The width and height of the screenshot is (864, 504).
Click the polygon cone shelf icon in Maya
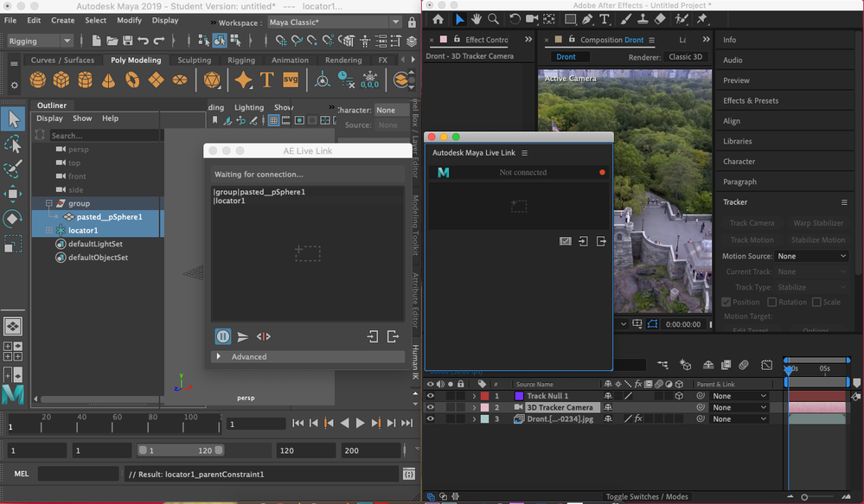pyautogui.click(x=109, y=80)
